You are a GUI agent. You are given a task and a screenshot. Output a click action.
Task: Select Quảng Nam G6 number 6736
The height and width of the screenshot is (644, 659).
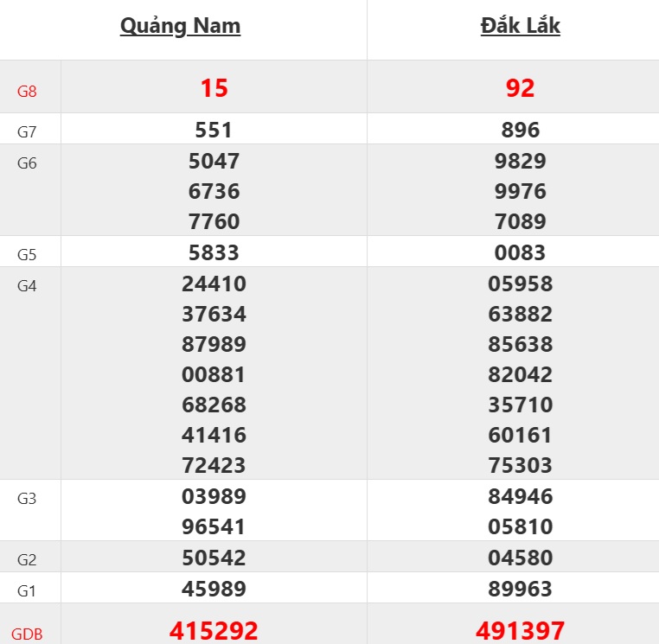point(214,191)
